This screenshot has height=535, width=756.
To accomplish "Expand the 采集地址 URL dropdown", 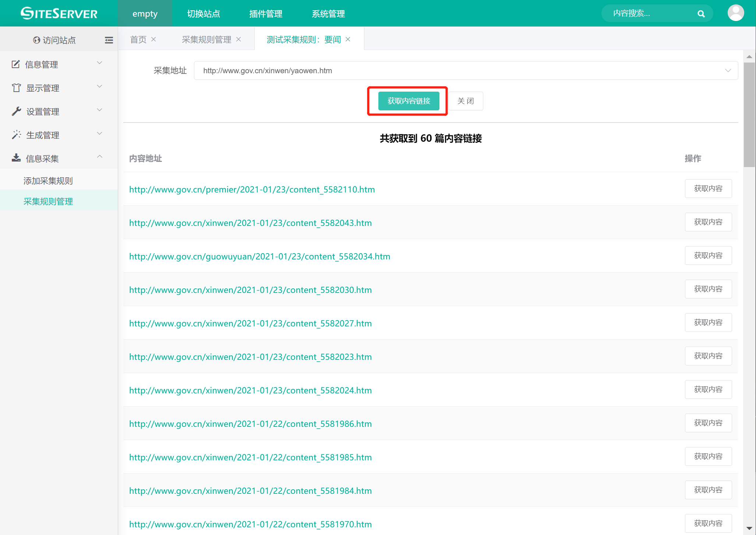I will [728, 70].
